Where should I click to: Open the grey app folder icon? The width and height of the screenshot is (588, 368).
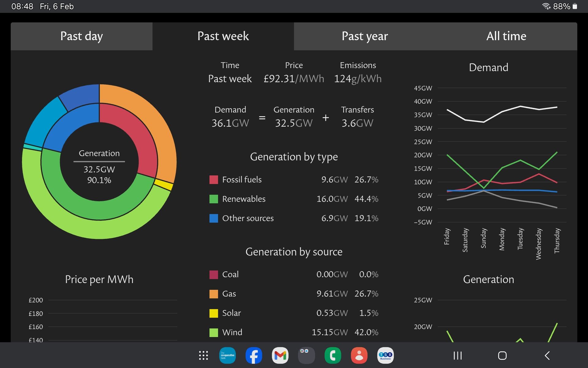pos(307,355)
